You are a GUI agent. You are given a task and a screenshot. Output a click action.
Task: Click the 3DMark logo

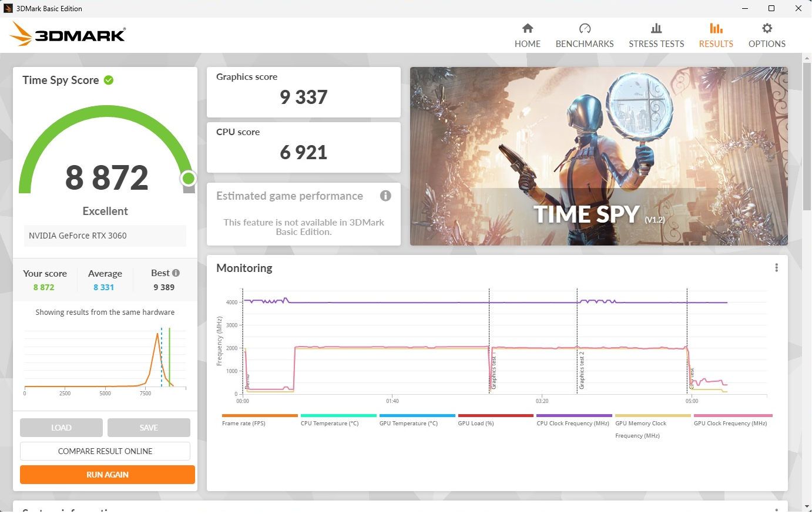68,35
